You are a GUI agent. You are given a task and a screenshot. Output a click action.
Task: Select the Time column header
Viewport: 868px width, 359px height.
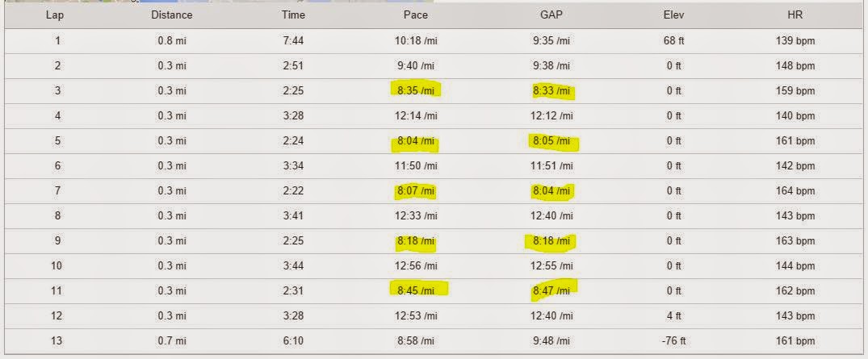(x=293, y=15)
